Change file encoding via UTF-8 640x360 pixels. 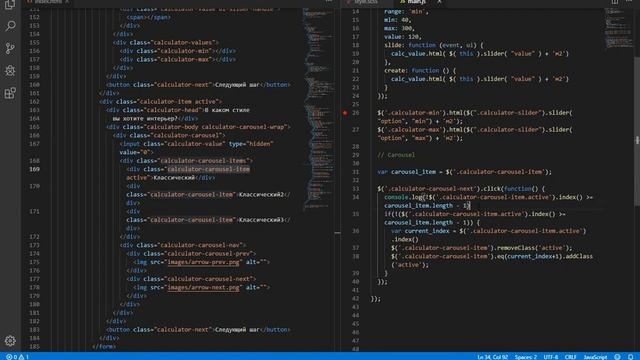coord(551,357)
